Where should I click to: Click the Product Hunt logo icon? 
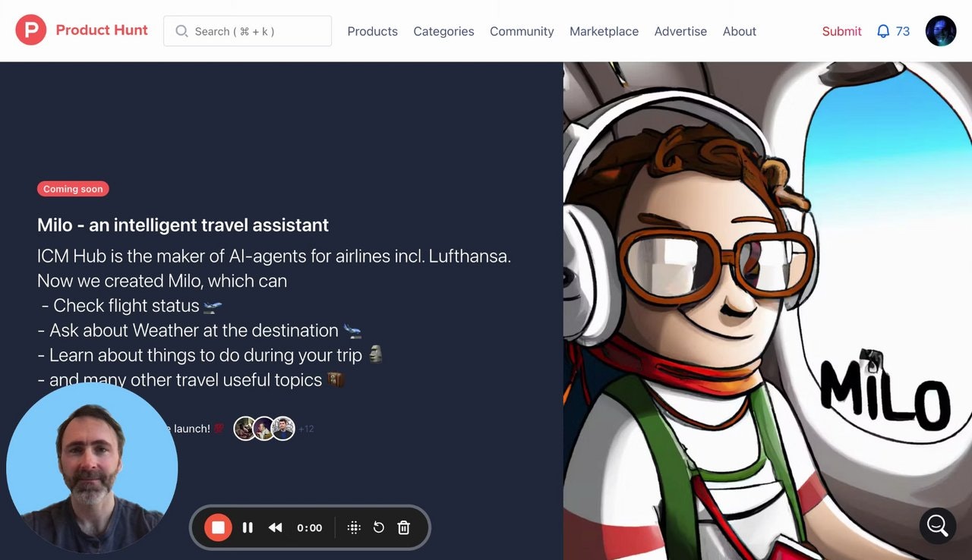(31, 30)
